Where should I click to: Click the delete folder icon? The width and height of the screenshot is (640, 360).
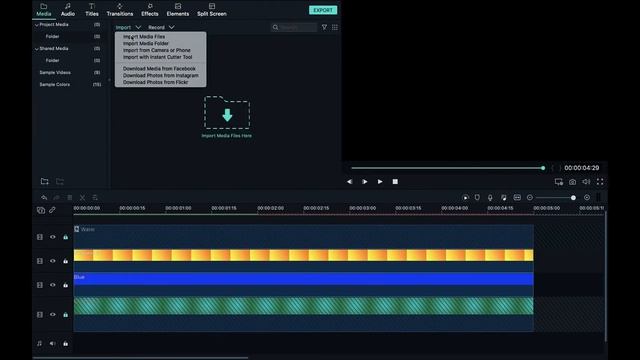coord(60,181)
